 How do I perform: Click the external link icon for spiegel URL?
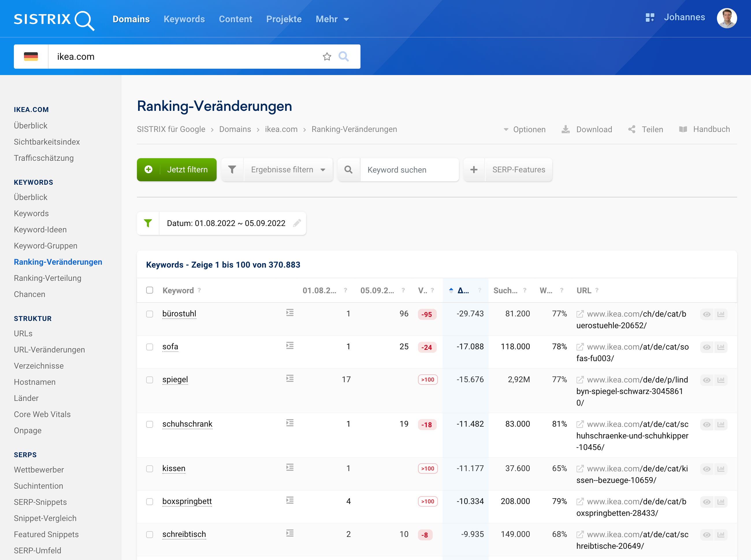(580, 380)
